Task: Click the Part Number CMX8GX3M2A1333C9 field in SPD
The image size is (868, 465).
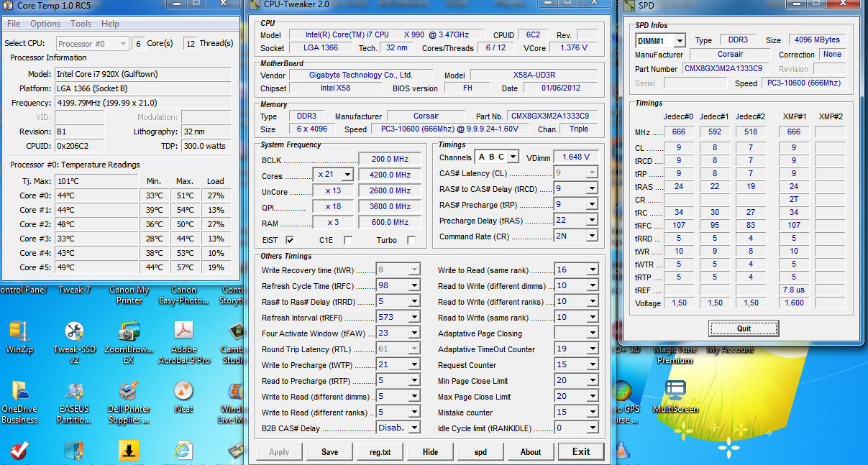Action: tap(726, 69)
